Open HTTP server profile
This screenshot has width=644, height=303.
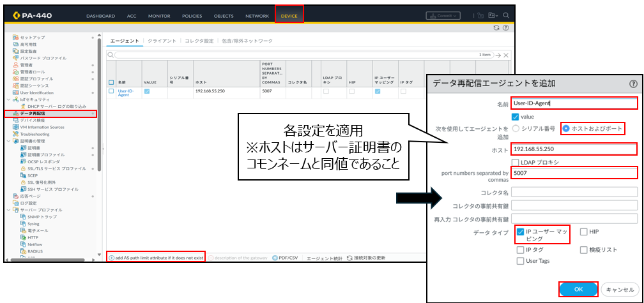(x=33, y=237)
